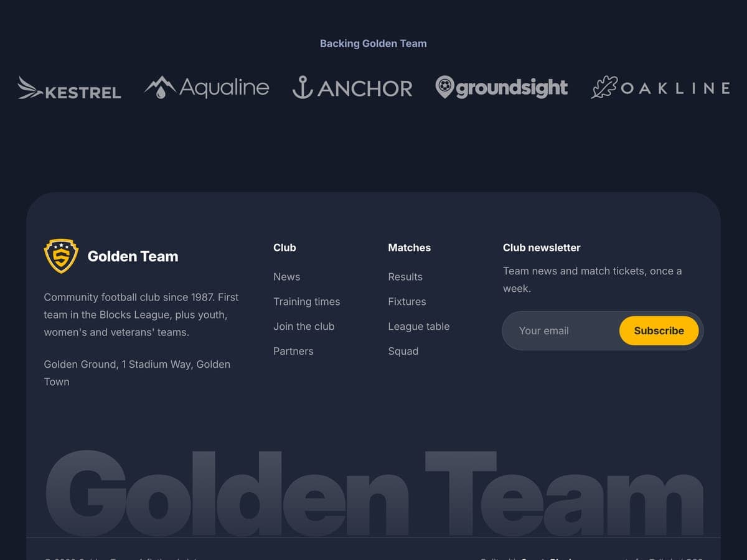Screen dimensions: 747x560
Task: Open the Join the club link
Action: pyautogui.click(x=304, y=327)
